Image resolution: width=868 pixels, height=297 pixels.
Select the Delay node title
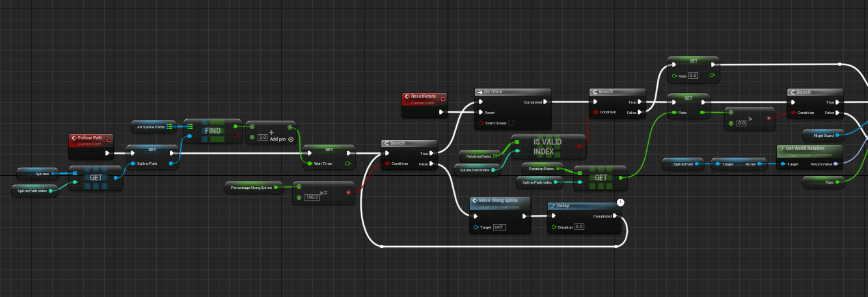click(563, 206)
